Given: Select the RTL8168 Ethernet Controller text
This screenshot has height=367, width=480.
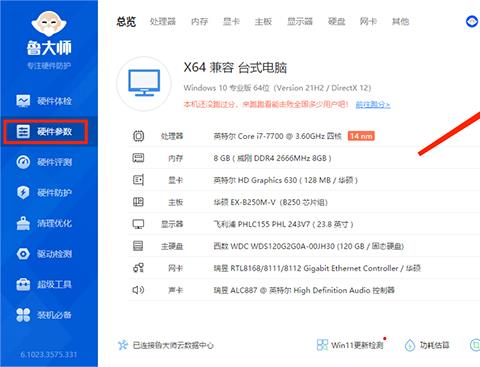Looking at the screenshot, I should tap(317, 268).
